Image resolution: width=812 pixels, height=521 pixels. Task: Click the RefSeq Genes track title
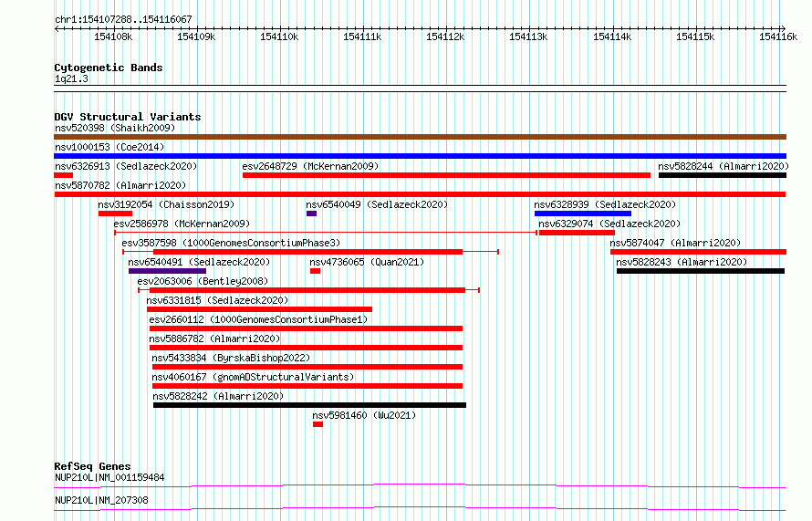click(93, 466)
